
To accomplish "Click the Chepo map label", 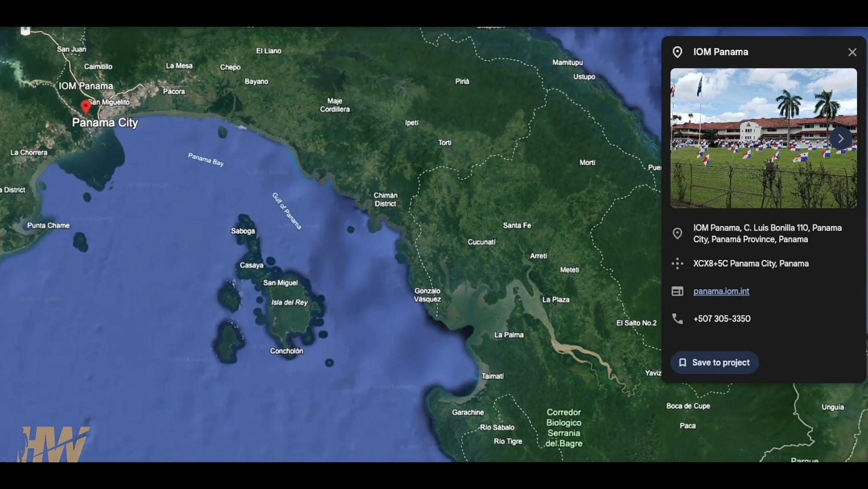I will [230, 67].
